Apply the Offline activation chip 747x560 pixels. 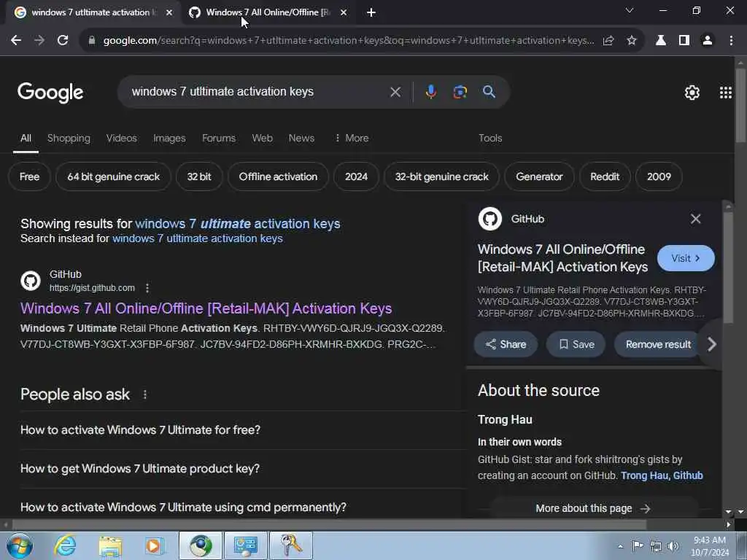point(278,176)
